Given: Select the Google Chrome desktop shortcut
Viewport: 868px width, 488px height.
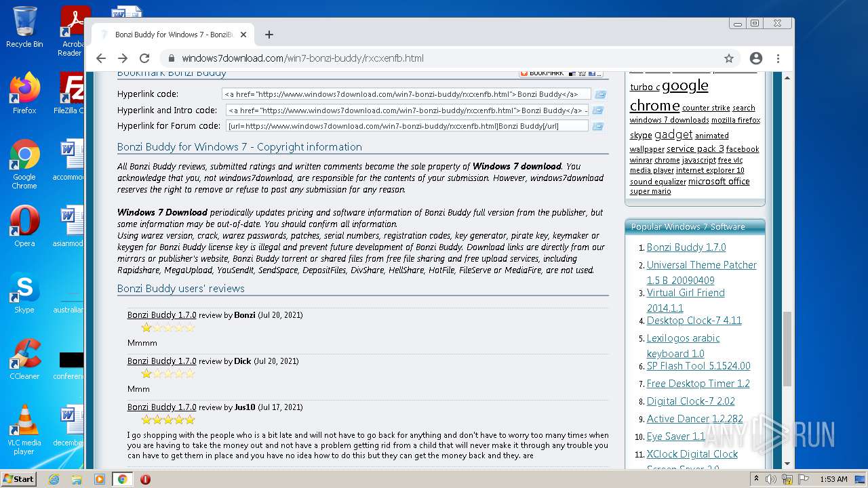Looking at the screenshot, I should 24,164.
